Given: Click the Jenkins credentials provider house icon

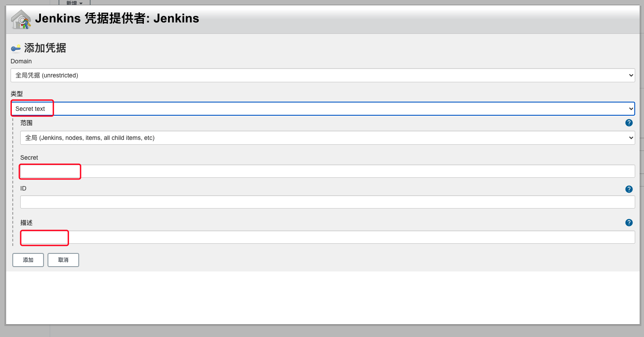Looking at the screenshot, I should pyautogui.click(x=21, y=19).
